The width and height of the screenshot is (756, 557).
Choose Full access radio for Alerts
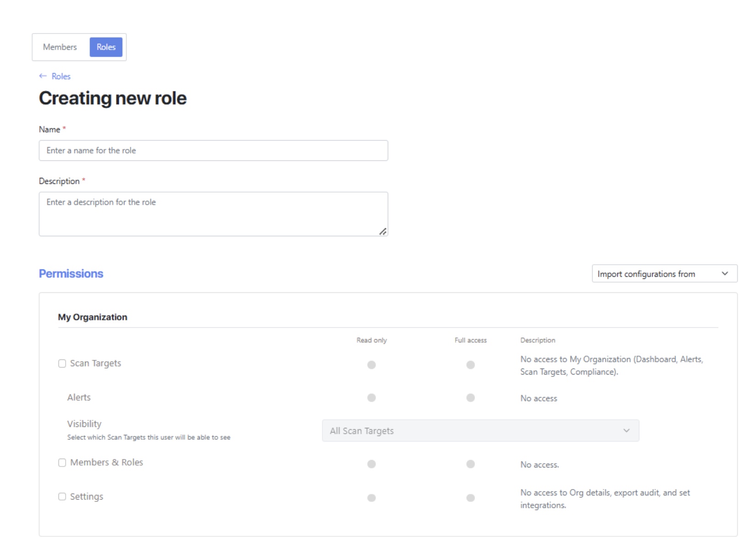[x=470, y=398]
